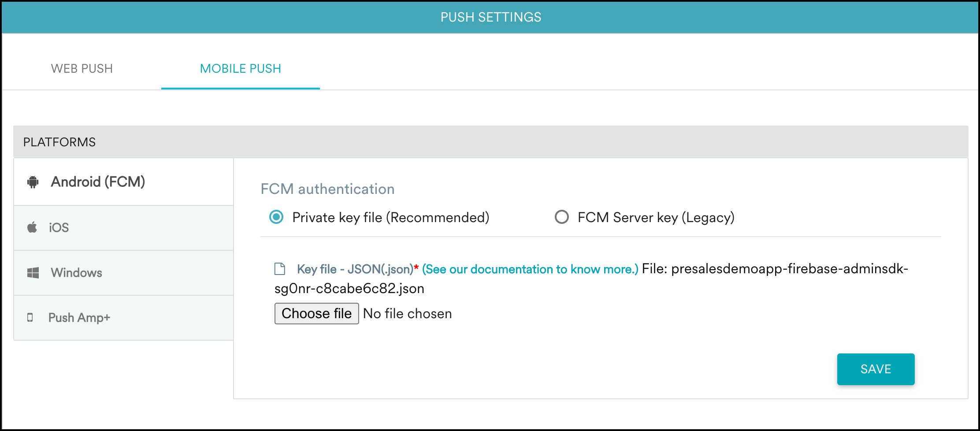Click the 'Private key file (Recommended)' label
The image size is (980, 431).
coord(391,217)
